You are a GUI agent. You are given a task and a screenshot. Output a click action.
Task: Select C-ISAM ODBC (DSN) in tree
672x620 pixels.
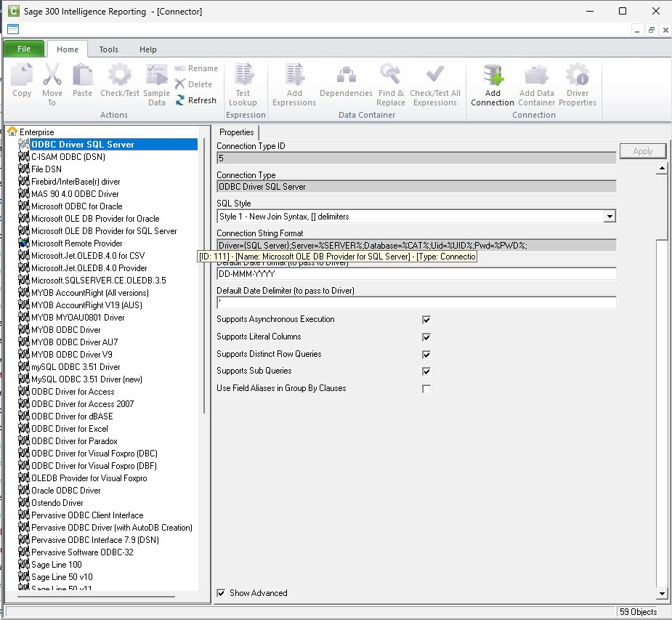pos(68,157)
